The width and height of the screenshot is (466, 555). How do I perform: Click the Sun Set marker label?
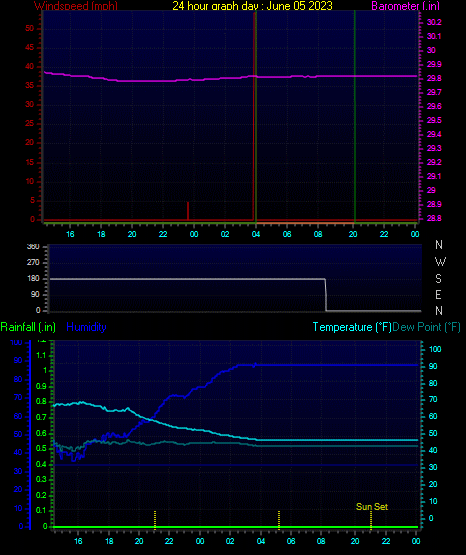pos(372,507)
